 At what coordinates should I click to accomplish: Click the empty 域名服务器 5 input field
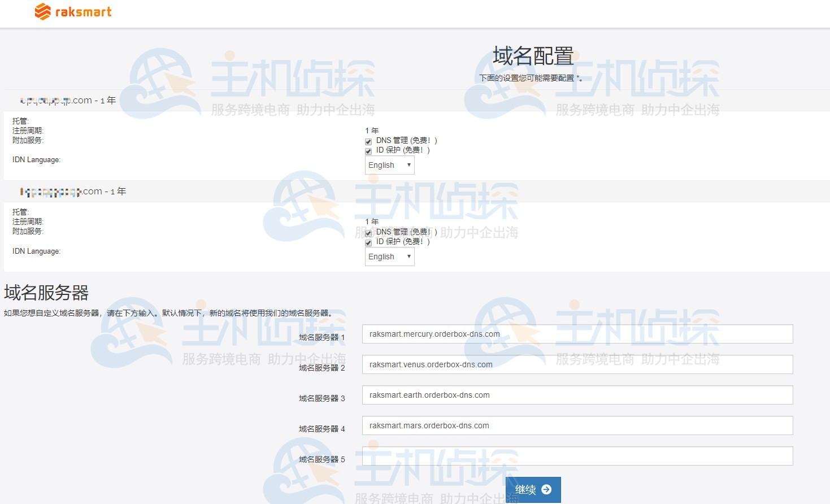[576, 455]
